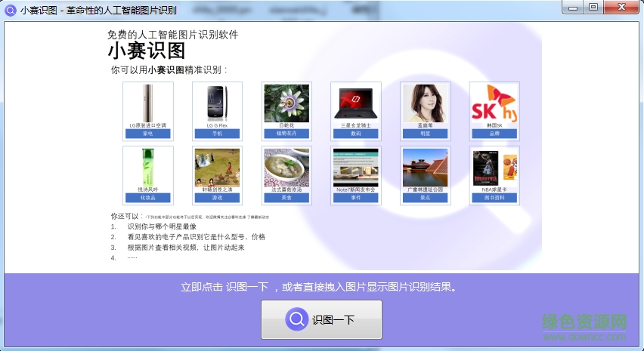Click the 识图一下 button

click(321, 319)
